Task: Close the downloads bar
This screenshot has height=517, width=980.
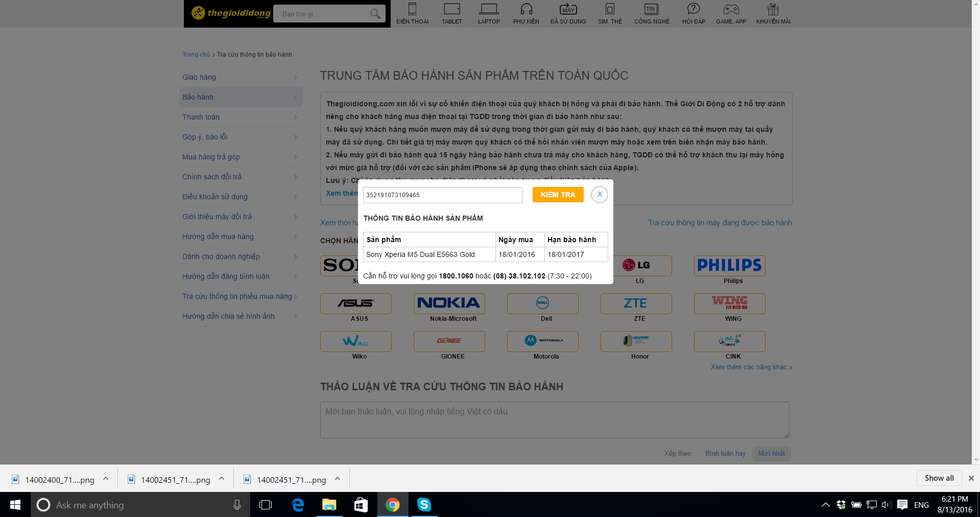Action: (x=971, y=478)
